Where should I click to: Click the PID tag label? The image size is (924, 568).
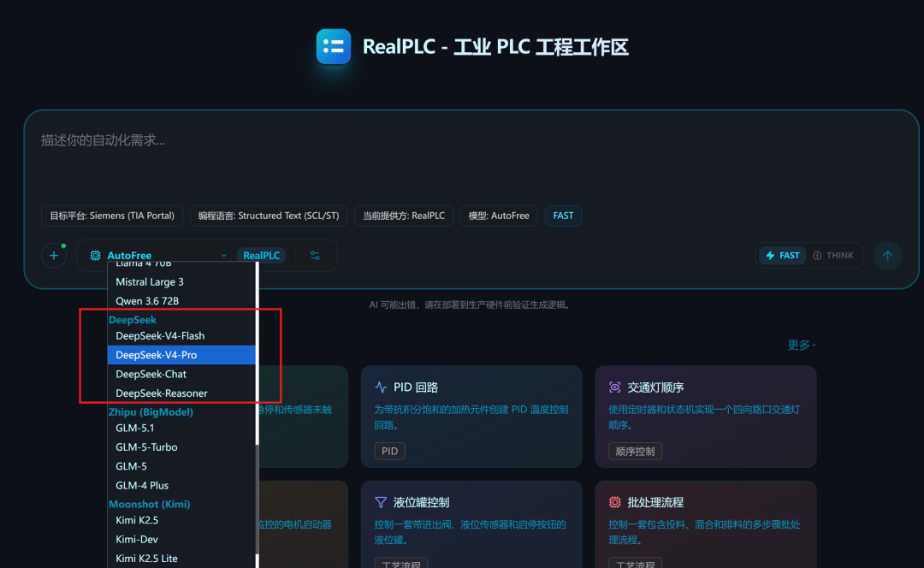pyautogui.click(x=389, y=452)
